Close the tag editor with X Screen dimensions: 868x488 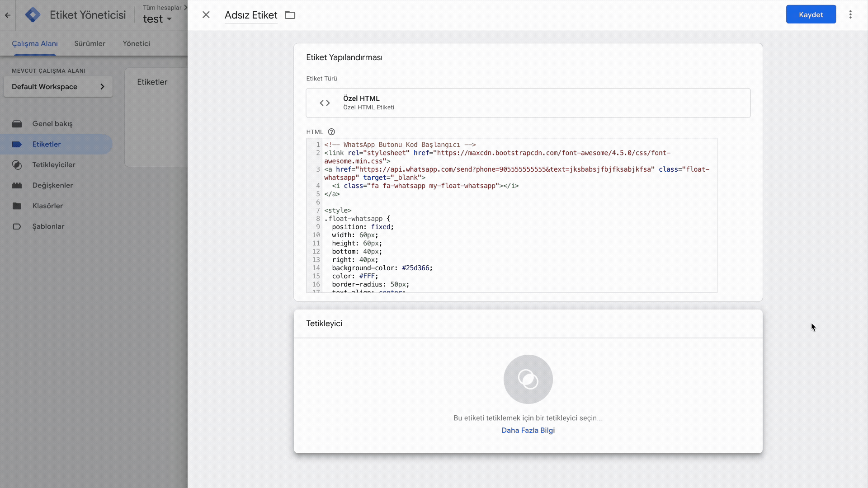206,15
